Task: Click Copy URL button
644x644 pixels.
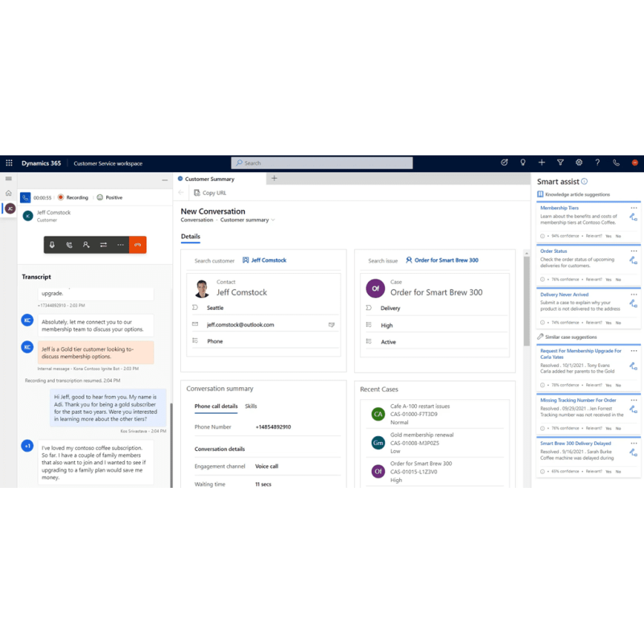Action: click(210, 192)
